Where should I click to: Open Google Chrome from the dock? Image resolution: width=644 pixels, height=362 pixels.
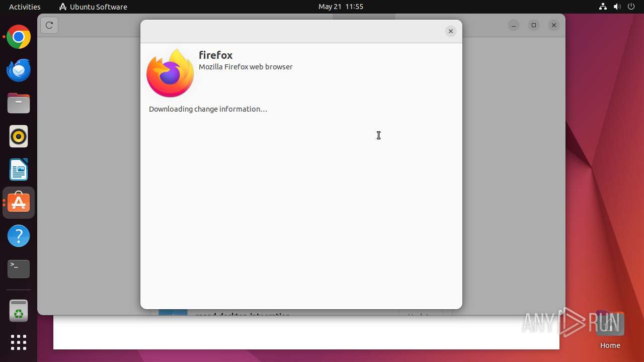[x=19, y=37]
